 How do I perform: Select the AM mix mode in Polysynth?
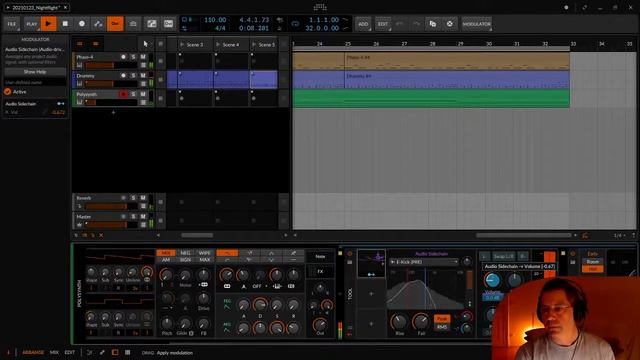[x=166, y=260]
